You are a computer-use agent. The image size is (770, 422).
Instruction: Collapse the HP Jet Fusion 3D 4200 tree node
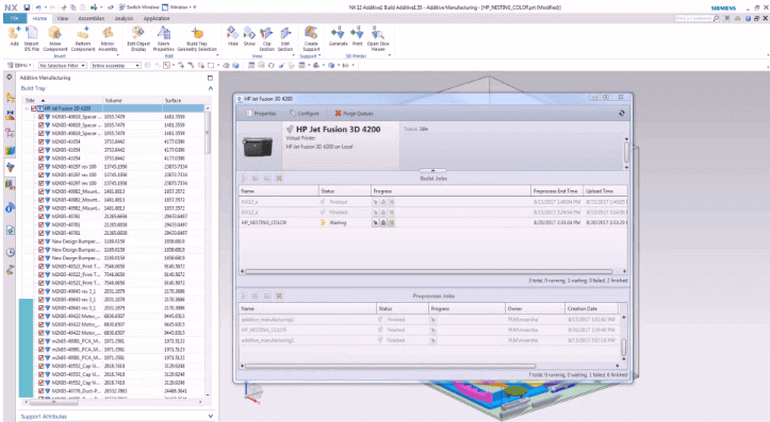pyautogui.click(x=27, y=109)
